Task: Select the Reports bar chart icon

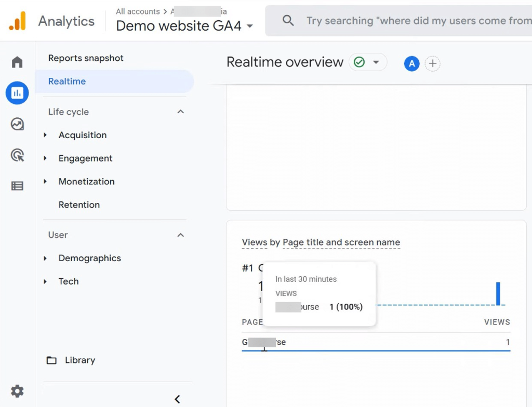Action: click(17, 93)
